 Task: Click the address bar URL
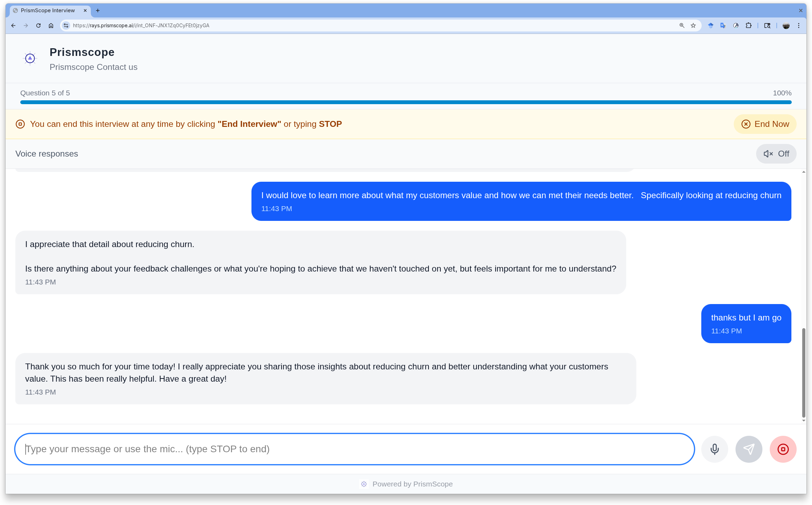pyautogui.click(x=141, y=26)
